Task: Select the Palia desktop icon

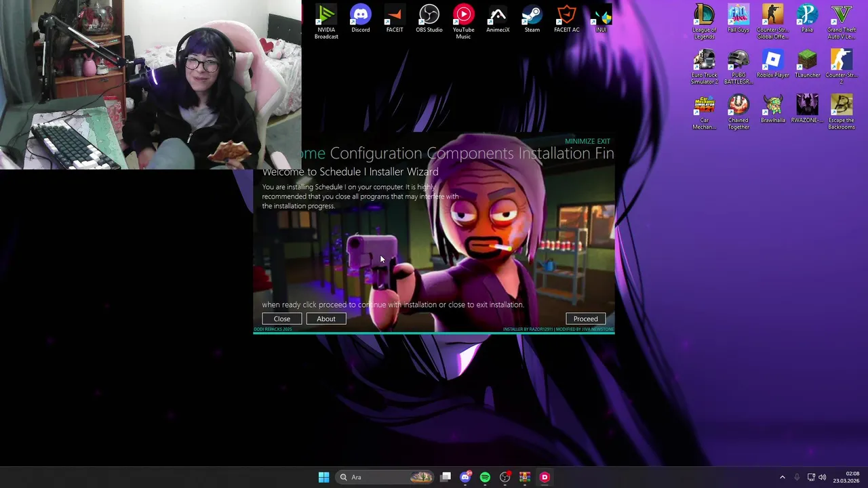Action: pos(807,19)
